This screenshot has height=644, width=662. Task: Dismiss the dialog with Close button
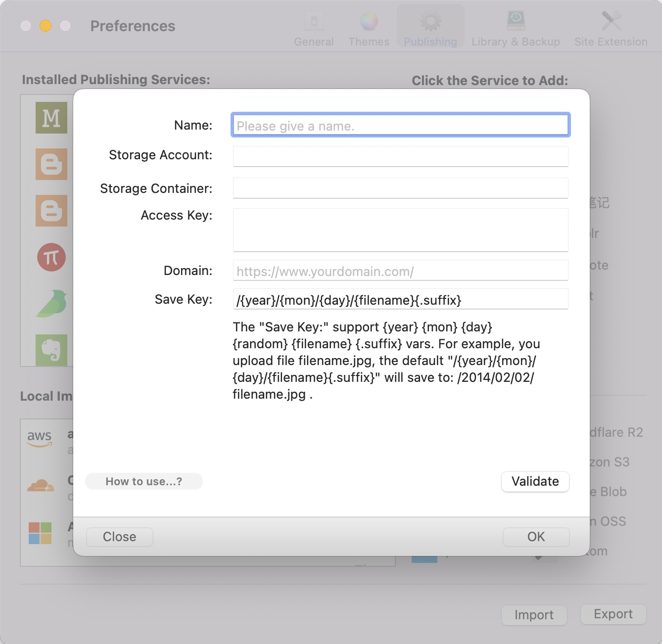[120, 537]
